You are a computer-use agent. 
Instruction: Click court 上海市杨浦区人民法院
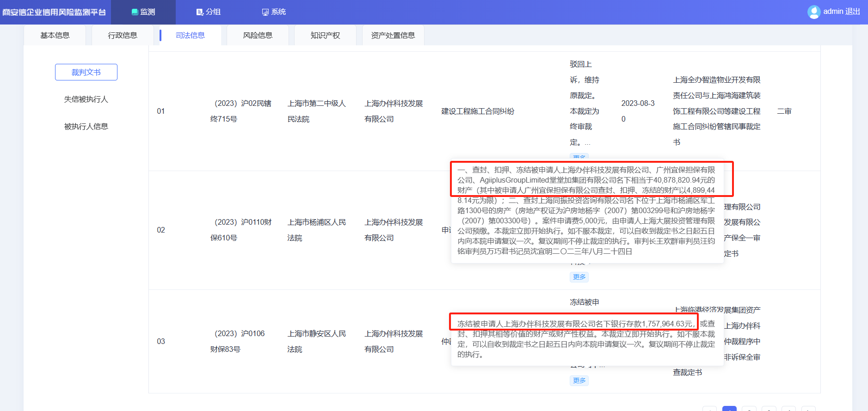point(317,230)
